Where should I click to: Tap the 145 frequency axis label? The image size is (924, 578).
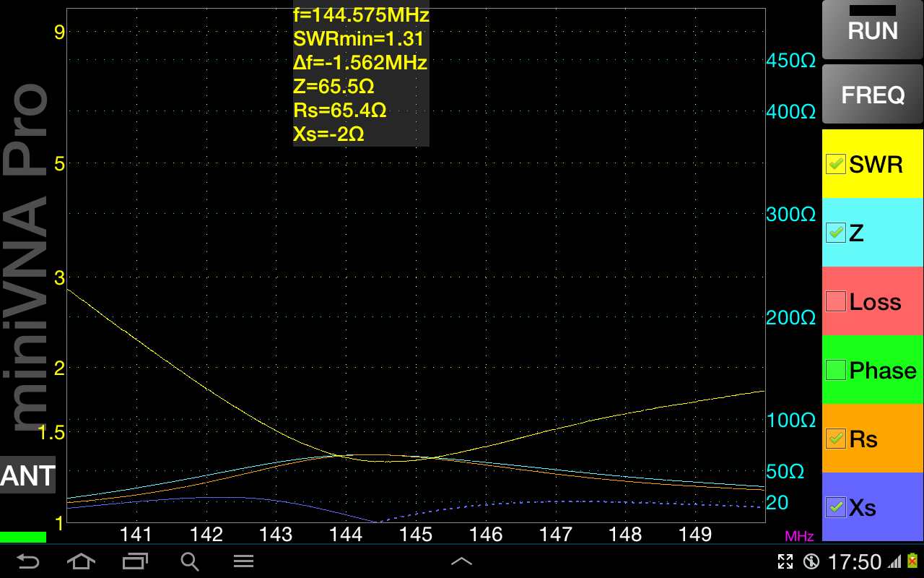click(x=416, y=534)
